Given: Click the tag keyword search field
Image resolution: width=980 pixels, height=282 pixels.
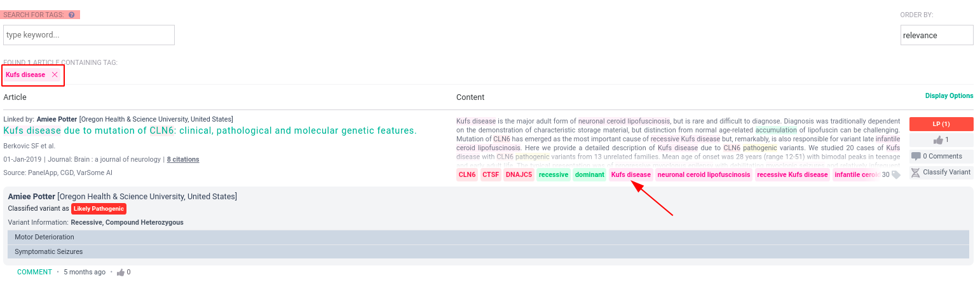Looking at the screenshot, I should tap(89, 35).
